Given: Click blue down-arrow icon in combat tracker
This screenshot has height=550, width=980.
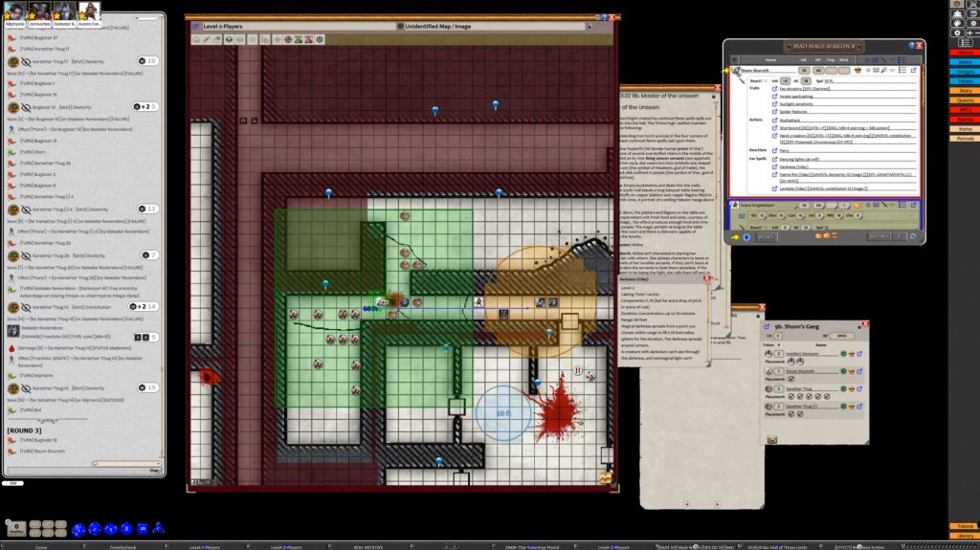Looking at the screenshot, I should pyautogui.click(x=746, y=237).
